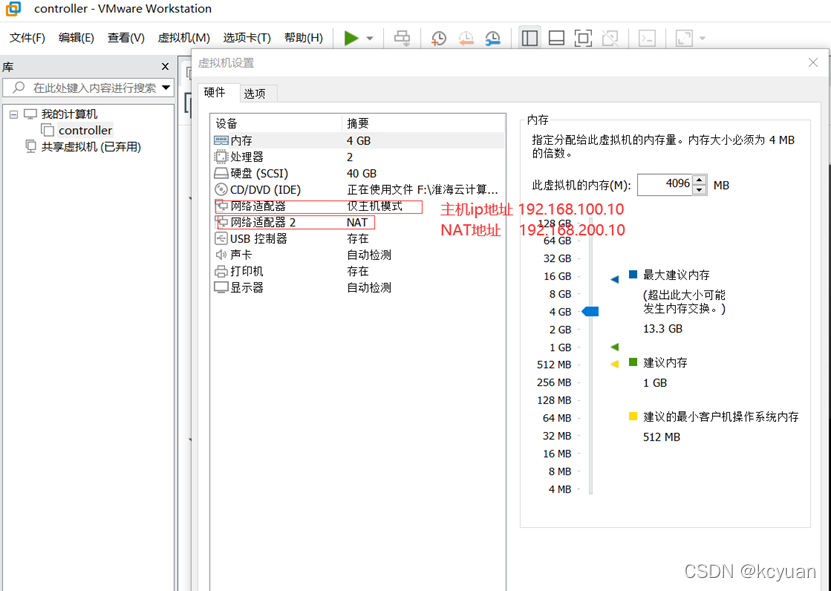831x591 pixels.
Task: Open the Snapshot Manager
Action: (x=492, y=37)
